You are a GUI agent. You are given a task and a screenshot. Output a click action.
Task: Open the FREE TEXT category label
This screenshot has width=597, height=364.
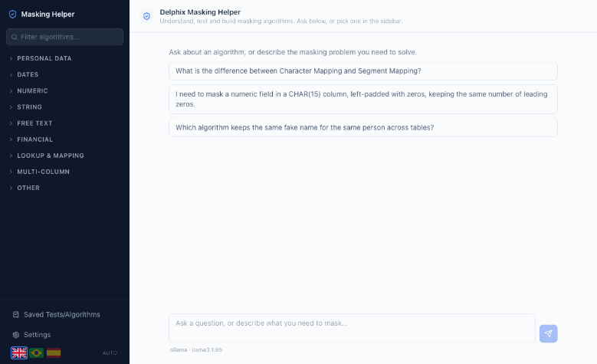pos(34,123)
